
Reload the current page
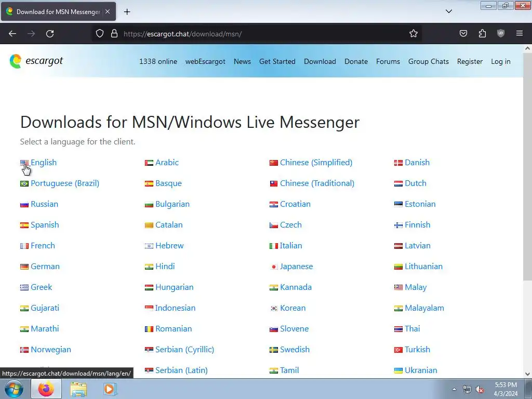pyautogui.click(x=50, y=34)
